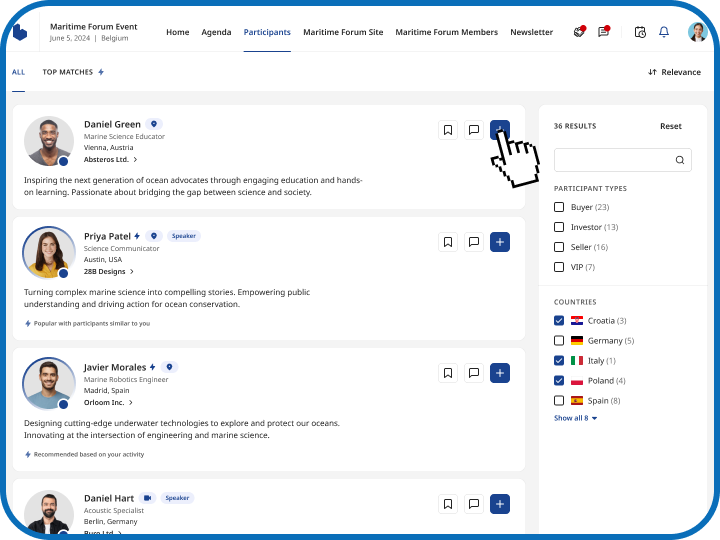This screenshot has width=720, height=540.
Task: Open the Relevance sort dropdown
Action: pyautogui.click(x=674, y=72)
